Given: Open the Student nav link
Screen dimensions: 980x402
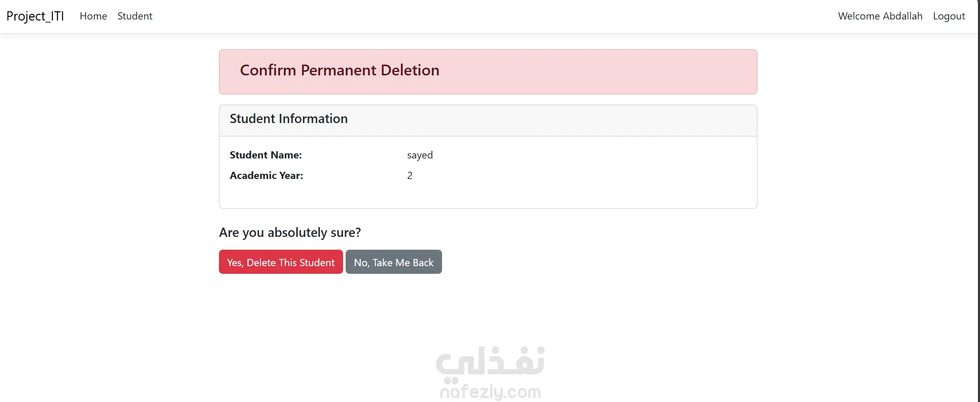Looking at the screenshot, I should [x=135, y=16].
